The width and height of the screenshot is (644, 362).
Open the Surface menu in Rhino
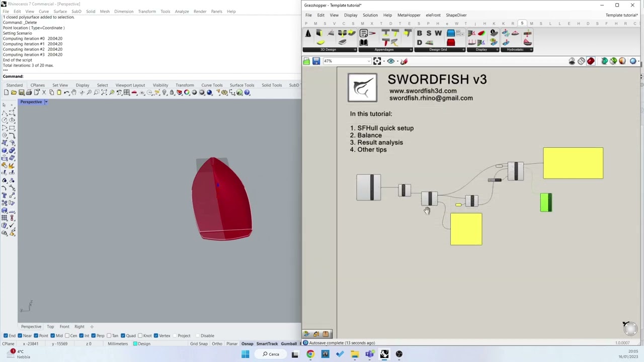tap(60, 12)
